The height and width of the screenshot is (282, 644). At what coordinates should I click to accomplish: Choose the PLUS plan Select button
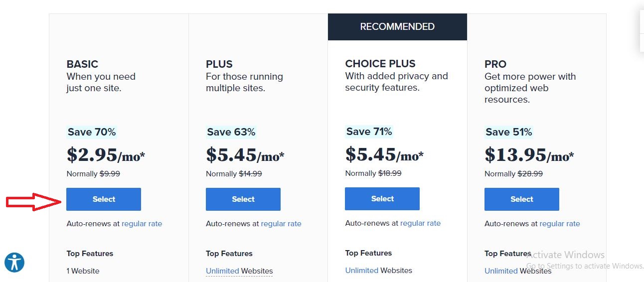tap(243, 199)
